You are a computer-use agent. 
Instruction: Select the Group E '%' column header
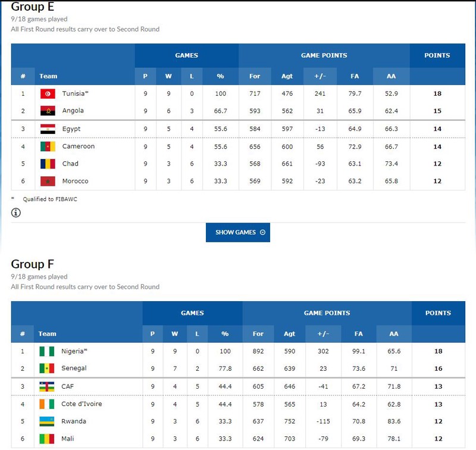click(x=220, y=76)
